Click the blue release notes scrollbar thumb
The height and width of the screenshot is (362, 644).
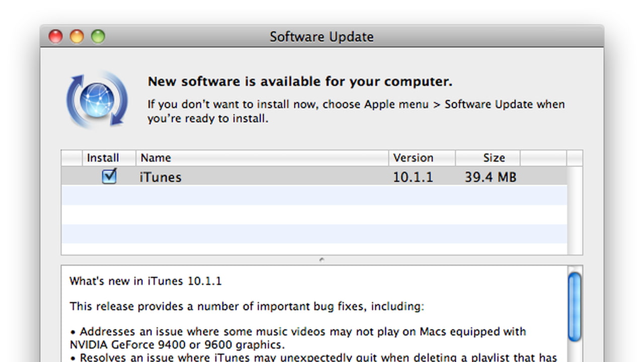[x=574, y=307]
